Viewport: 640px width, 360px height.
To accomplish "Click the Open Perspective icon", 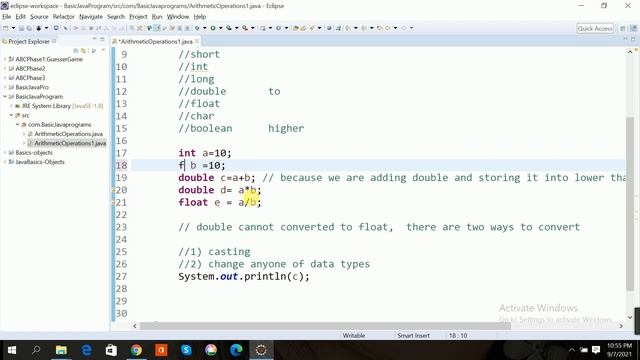I will pos(623,29).
